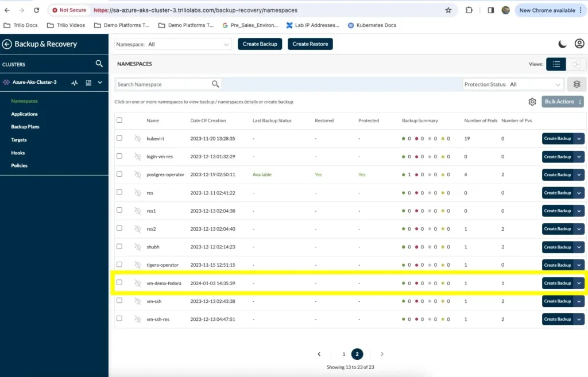Create Backup for vm-demo-fedora row
The width and height of the screenshot is (588, 377).
(x=558, y=283)
